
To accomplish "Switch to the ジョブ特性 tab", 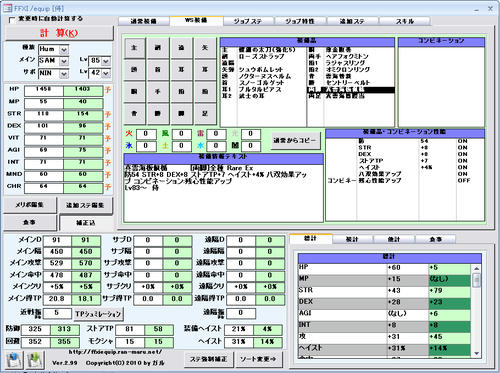I will click(300, 21).
